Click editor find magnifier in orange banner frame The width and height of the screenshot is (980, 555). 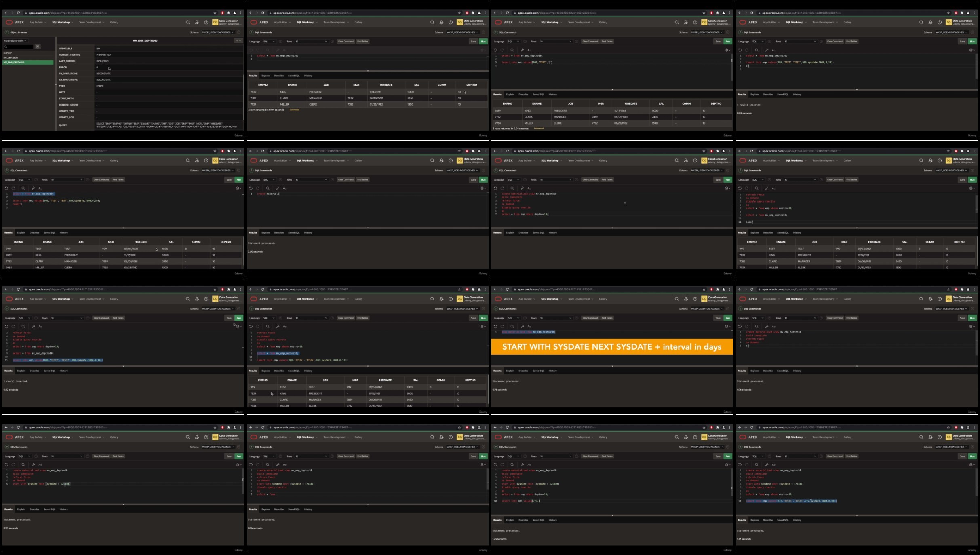pos(512,326)
